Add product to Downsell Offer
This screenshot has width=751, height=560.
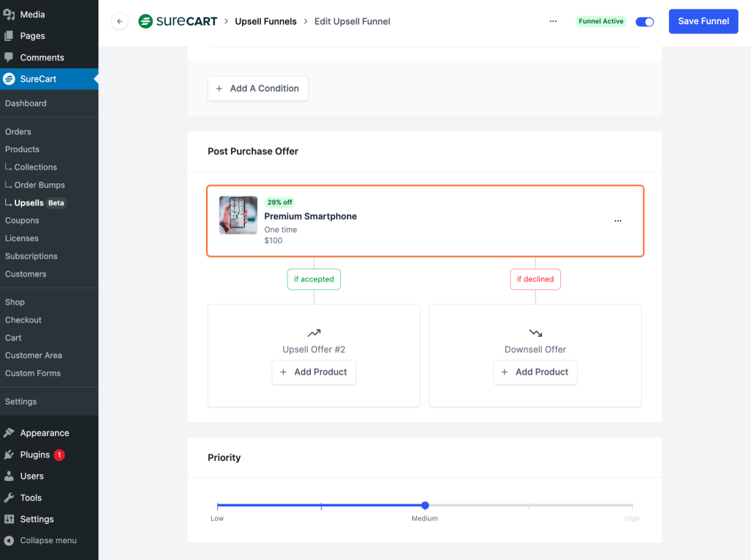click(x=535, y=372)
